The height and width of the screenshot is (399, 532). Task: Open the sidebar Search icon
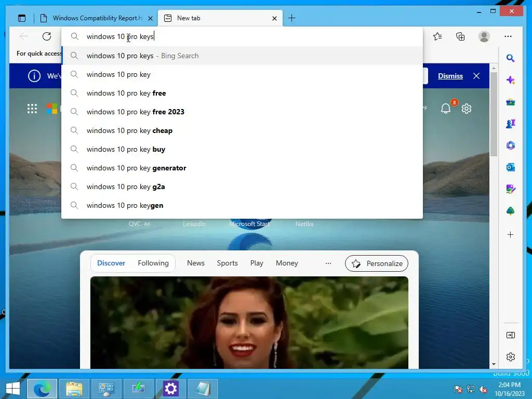510,58
